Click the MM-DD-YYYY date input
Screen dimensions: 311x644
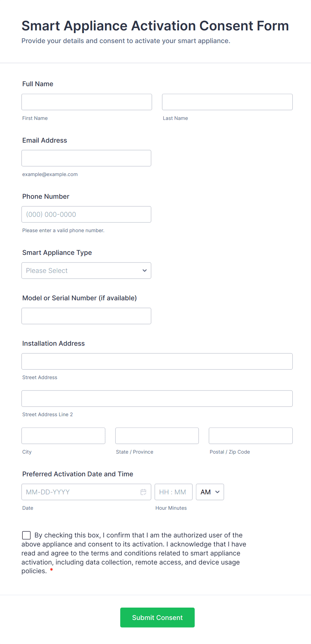pos(80,492)
